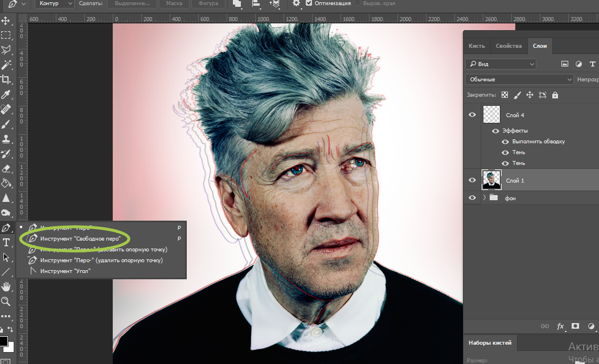Viewport: 599px width, 364px height.
Task: Select the Type tool
Action: tap(6, 243)
